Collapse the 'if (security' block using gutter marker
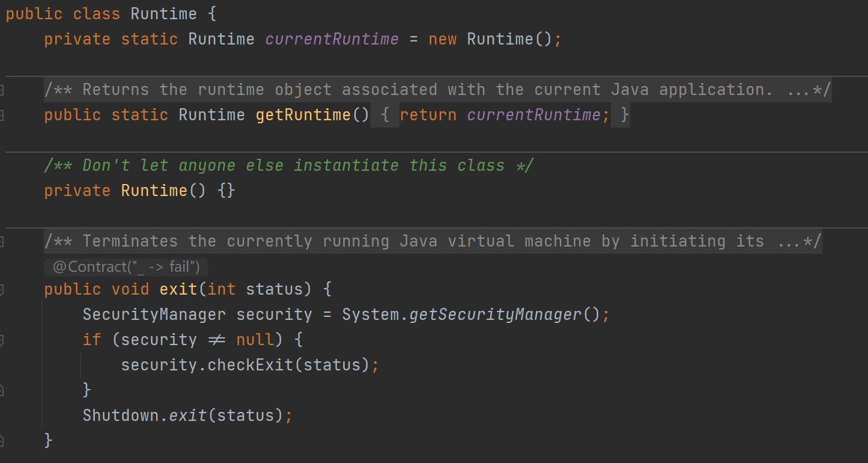 point(2,340)
